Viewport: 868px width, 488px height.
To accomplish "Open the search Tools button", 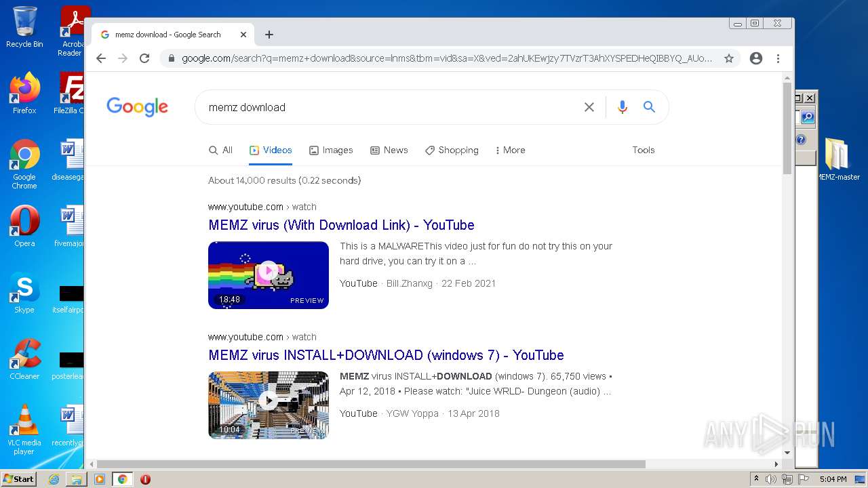I will pyautogui.click(x=644, y=150).
